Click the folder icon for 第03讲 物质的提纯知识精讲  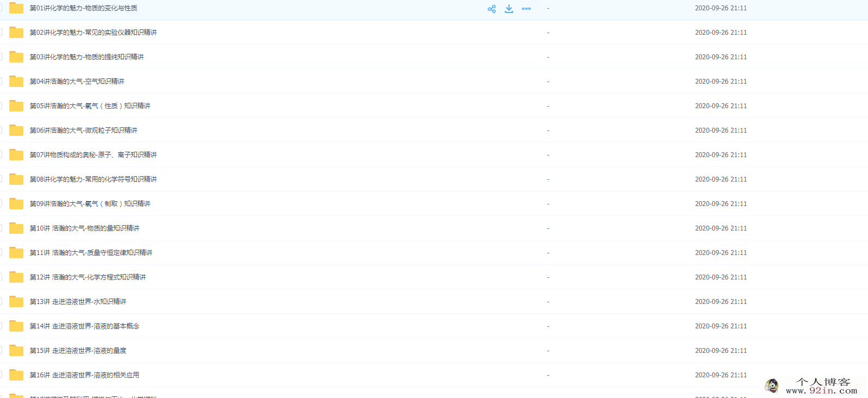[16, 57]
